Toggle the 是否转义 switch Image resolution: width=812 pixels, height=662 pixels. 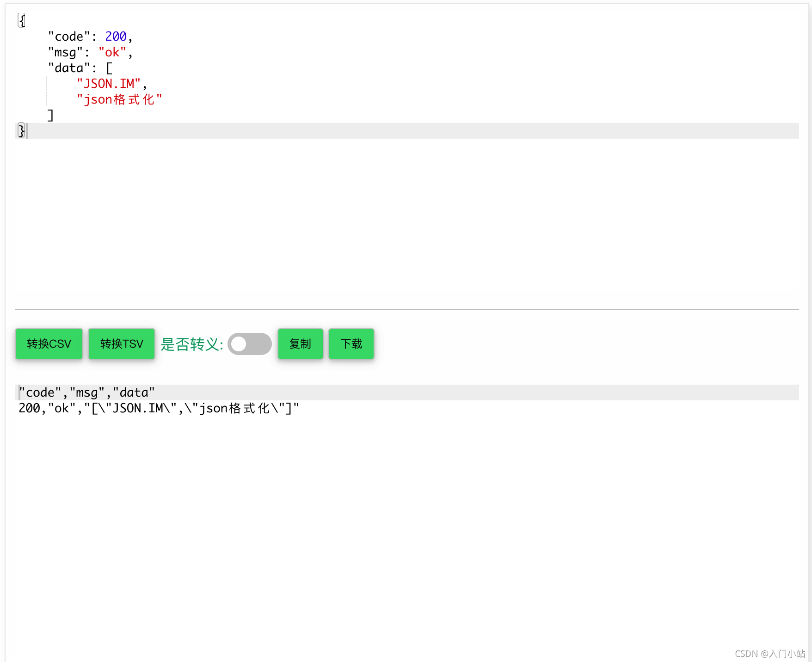pos(250,344)
